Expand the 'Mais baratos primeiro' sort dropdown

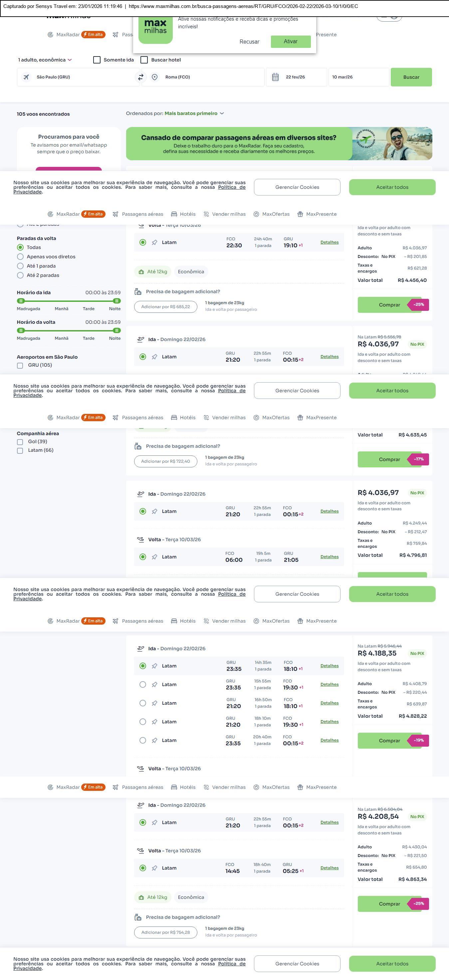pos(194,113)
